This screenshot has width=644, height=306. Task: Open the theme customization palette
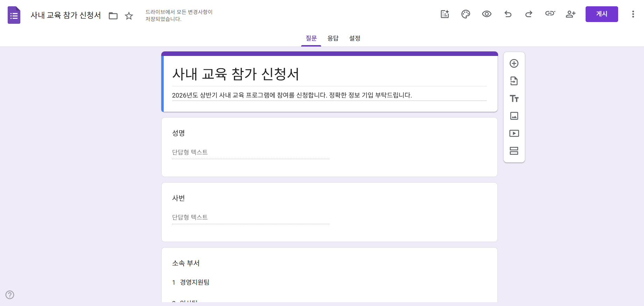(x=466, y=14)
